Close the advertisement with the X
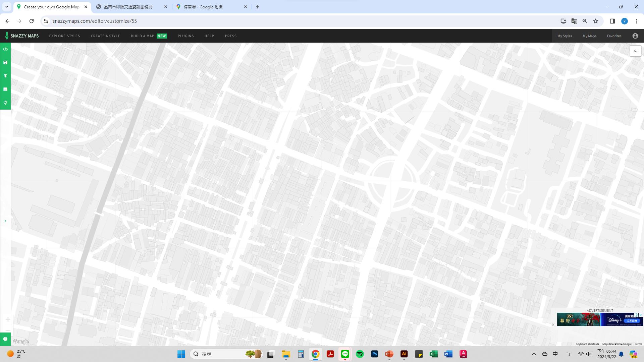Screen dimensions: 644x362 [x=553, y=324]
